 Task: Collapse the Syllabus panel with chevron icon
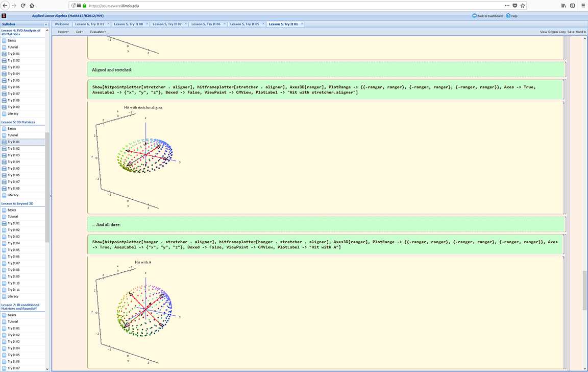tap(46, 24)
